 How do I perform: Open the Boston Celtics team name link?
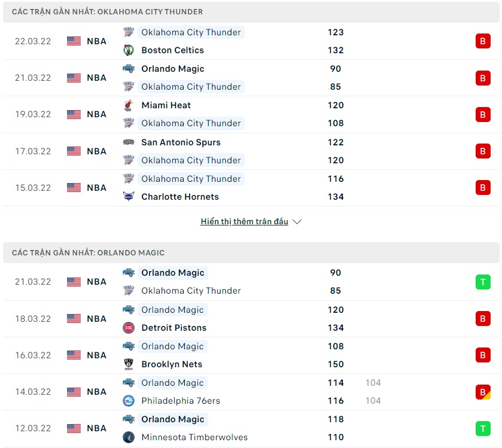click(x=172, y=50)
